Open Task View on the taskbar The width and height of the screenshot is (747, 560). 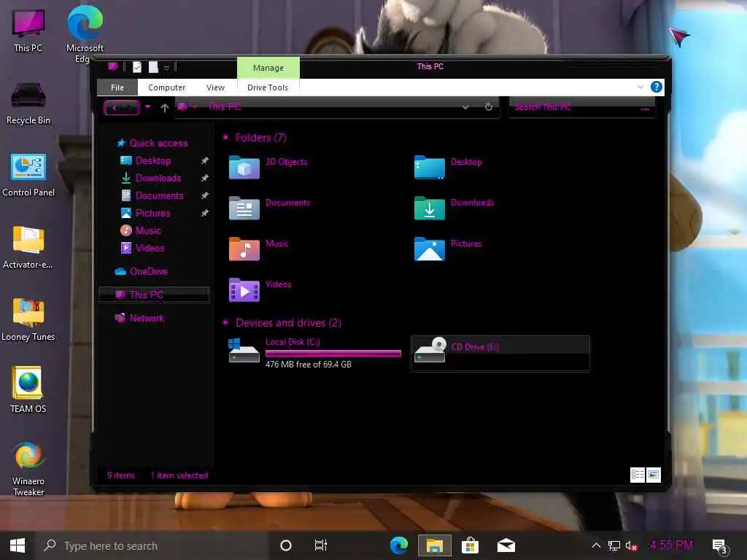click(x=321, y=545)
